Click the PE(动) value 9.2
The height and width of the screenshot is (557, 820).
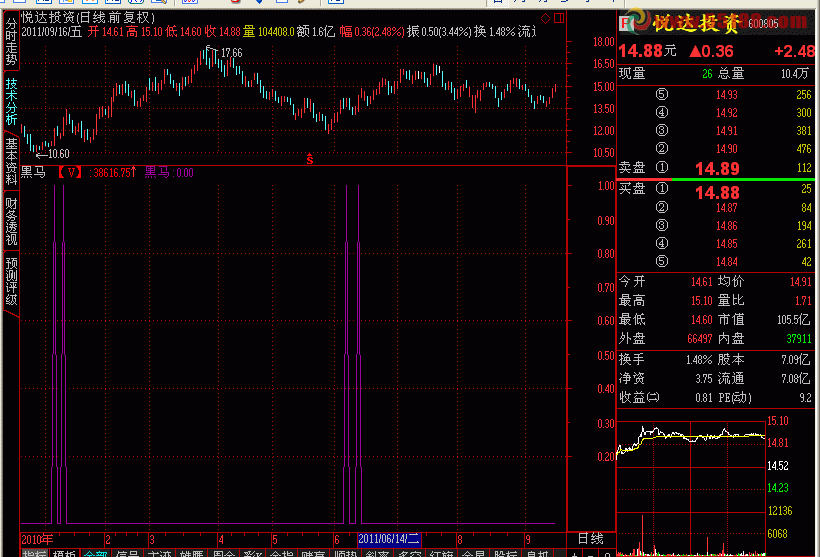(x=805, y=398)
